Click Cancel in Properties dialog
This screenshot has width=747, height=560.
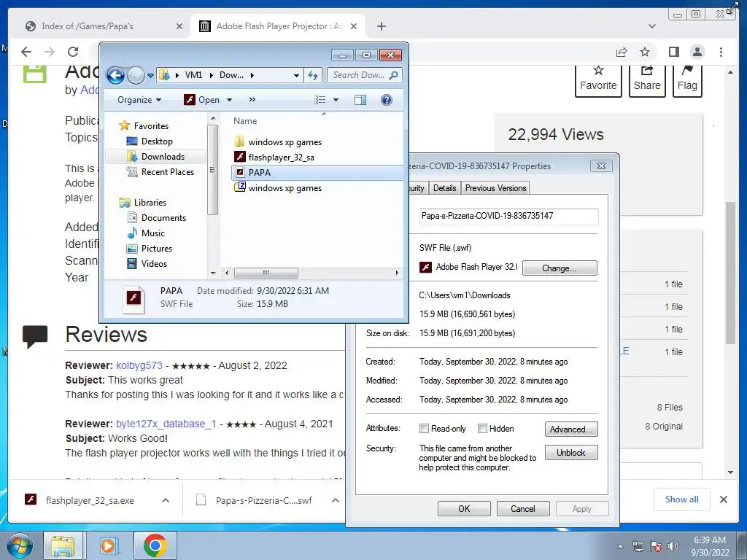(x=522, y=508)
